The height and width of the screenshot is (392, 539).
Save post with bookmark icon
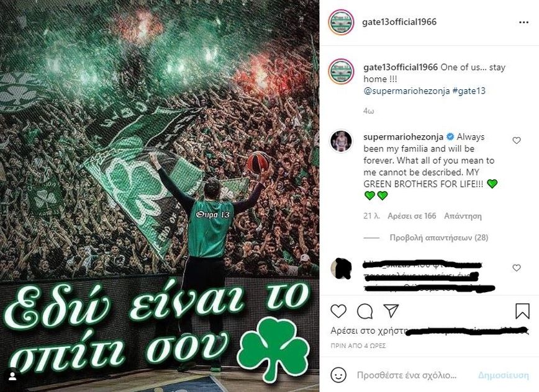pyautogui.click(x=522, y=311)
